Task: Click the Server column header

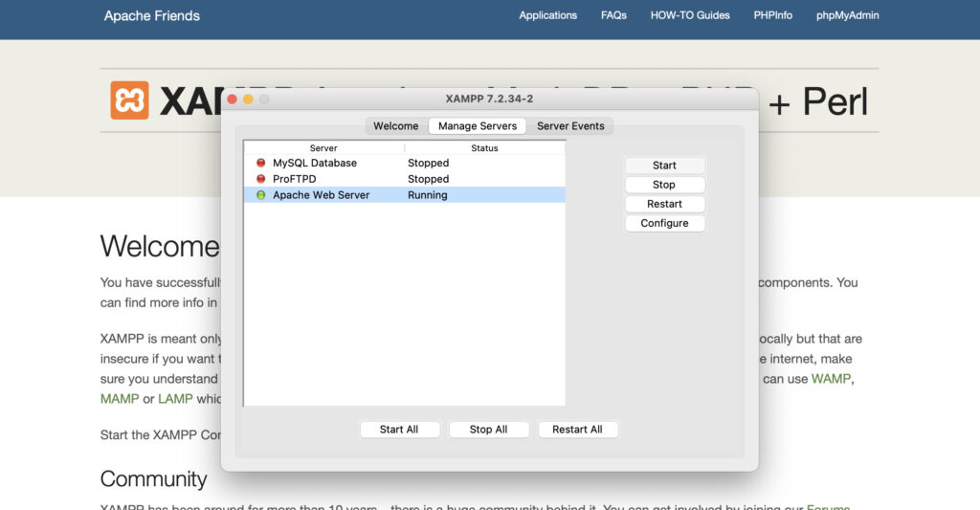Action: tap(323, 148)
